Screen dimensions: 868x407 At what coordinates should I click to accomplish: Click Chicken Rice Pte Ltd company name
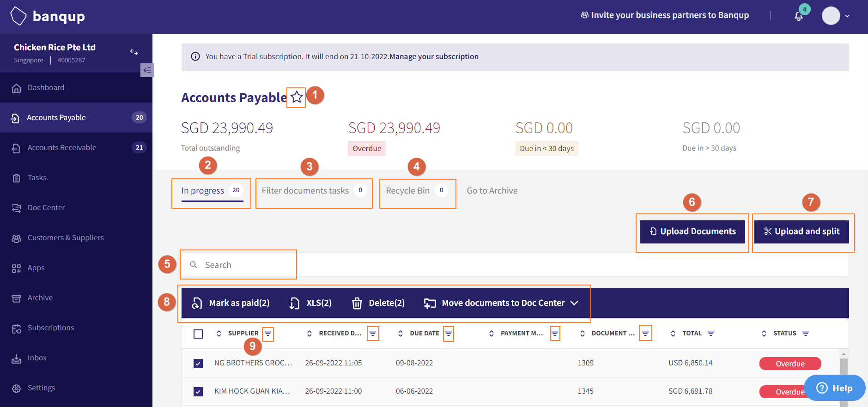pos(55,47)
